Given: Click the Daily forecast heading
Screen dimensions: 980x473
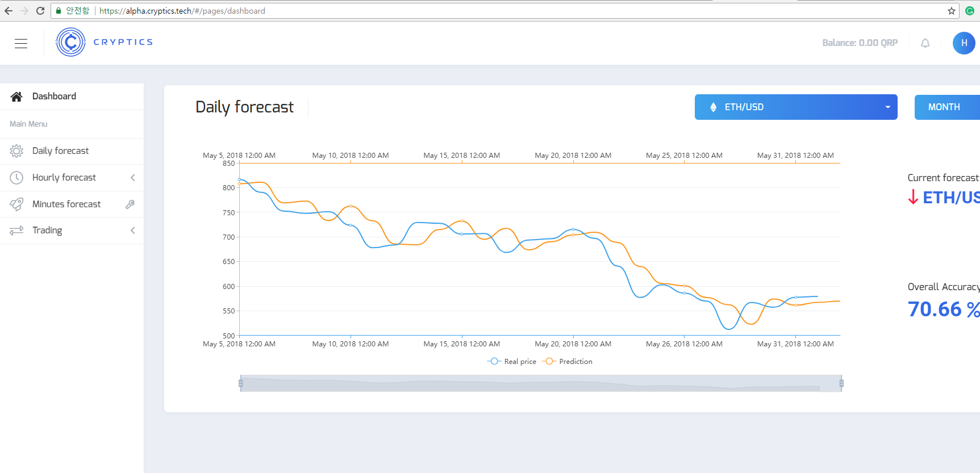Looking at the screenshot, I should pos(244,107).
